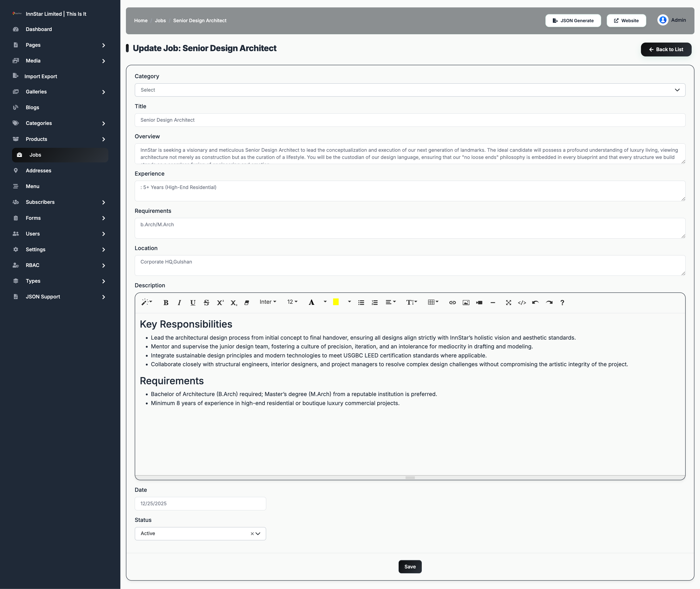The width and height of the screenshot is (700, 589).
Task: Open the magic wand style menu
Action: [147, 302]
